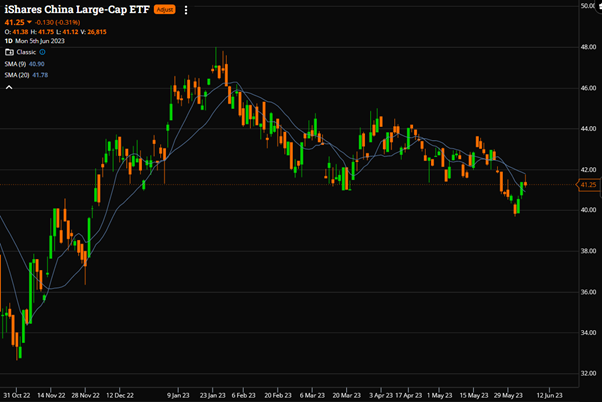Select the SMA (9) indicator label
602x402 pixels.
click(x=15, y=64)
